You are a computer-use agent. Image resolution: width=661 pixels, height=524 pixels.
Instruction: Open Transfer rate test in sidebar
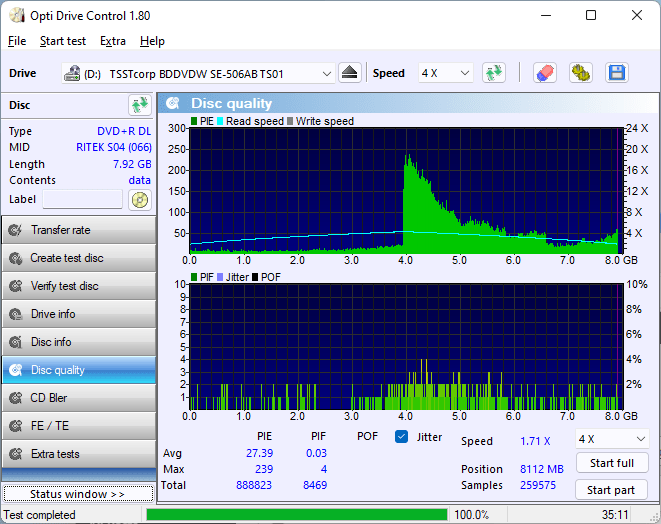click(78, 230)
